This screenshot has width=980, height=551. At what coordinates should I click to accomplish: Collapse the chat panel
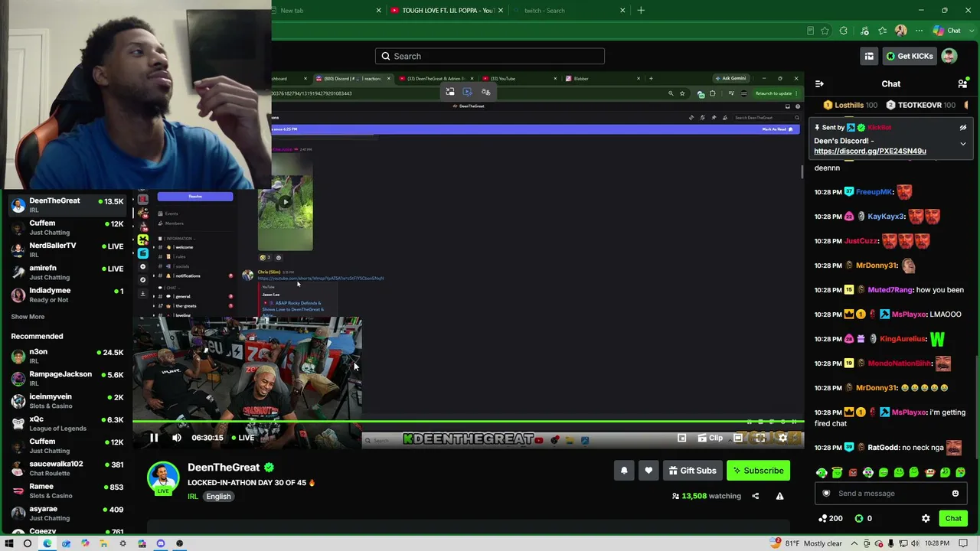coord(819,83)
